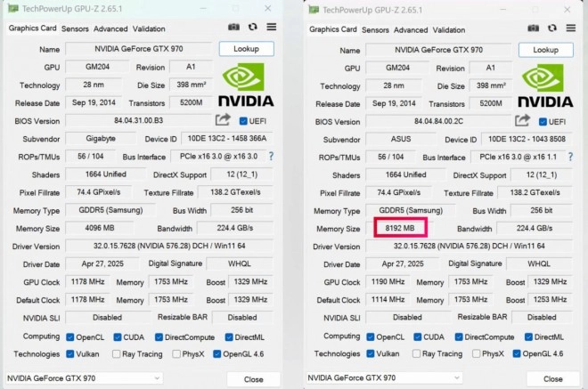Screen dimensions: 588x389
Task: Click refresh icon in left GPU-Z window
Action: click(253, 27)
